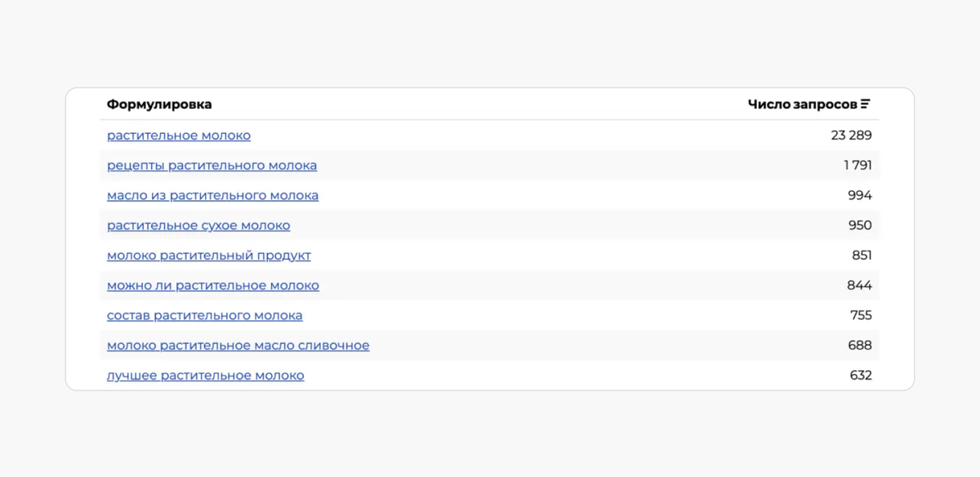Open link молоко растительное масло сливочное
Viewport: 980px width, 477px height.
click(x=238, y=345)
